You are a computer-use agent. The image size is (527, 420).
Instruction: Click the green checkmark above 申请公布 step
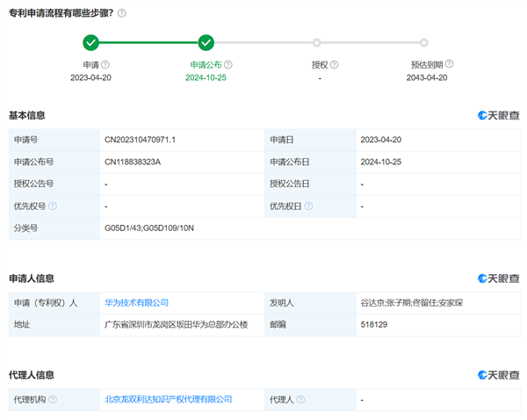click(206, 42)
